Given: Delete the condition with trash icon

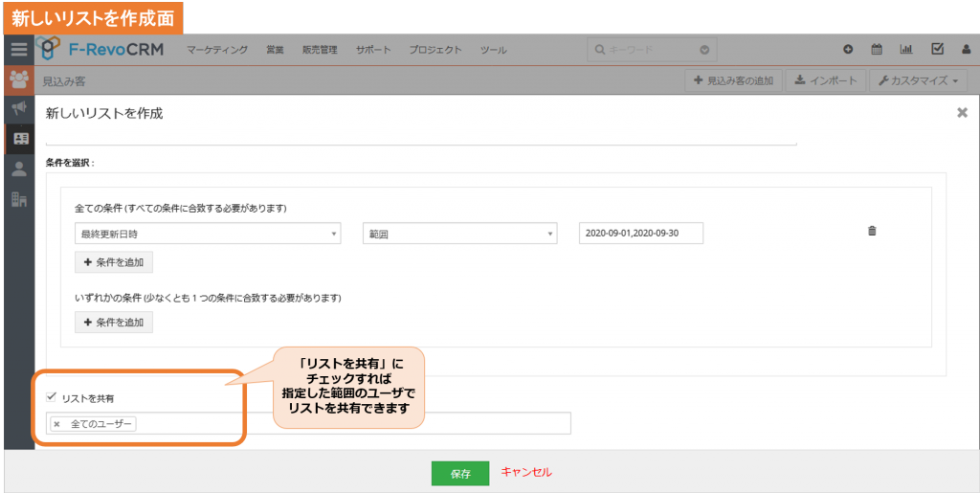Looking at the screenshot, I should [872, 232].
